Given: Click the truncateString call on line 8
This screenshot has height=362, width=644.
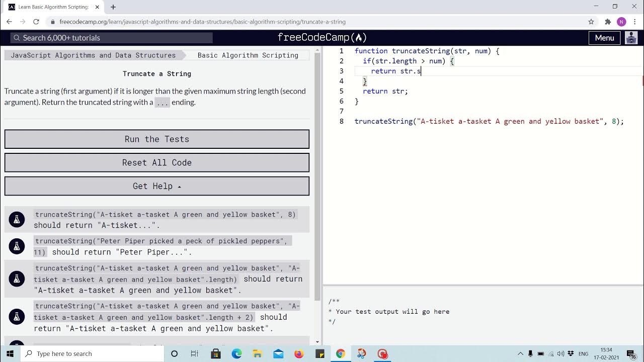Looking at the screenshot, I should [x=489, y=121].
